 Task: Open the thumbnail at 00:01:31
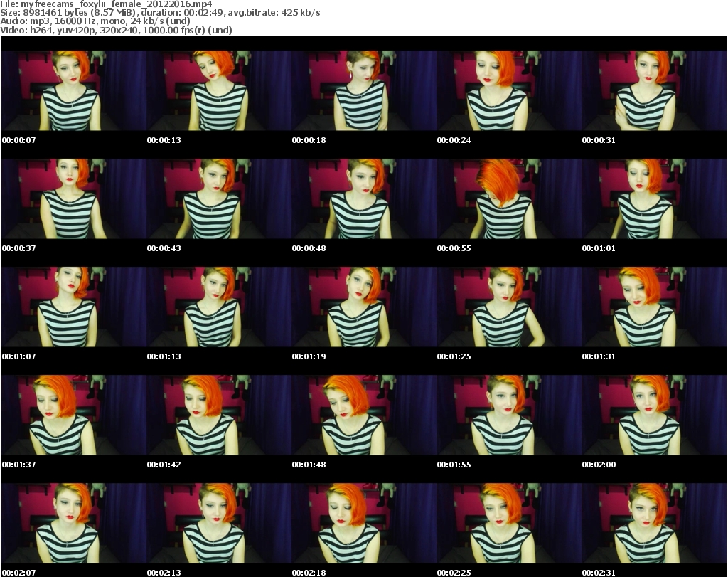click(654, 307)
